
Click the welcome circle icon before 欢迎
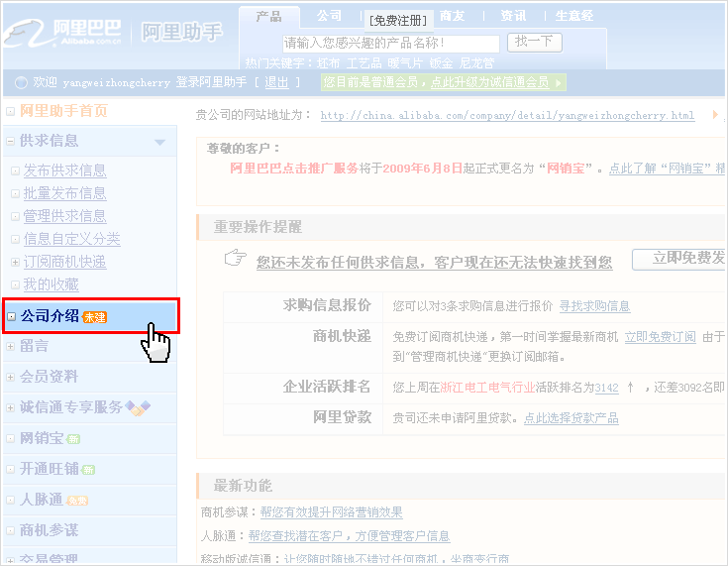coord(22,82)
